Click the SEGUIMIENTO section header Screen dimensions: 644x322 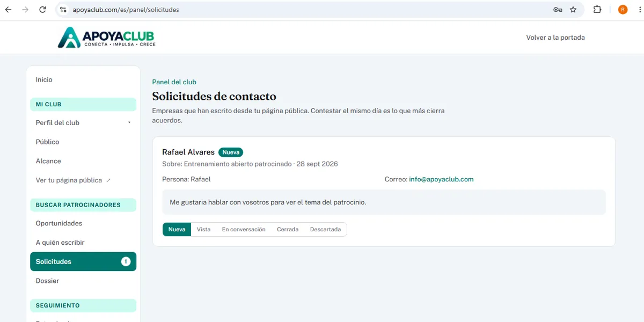[x=83, y=305]
